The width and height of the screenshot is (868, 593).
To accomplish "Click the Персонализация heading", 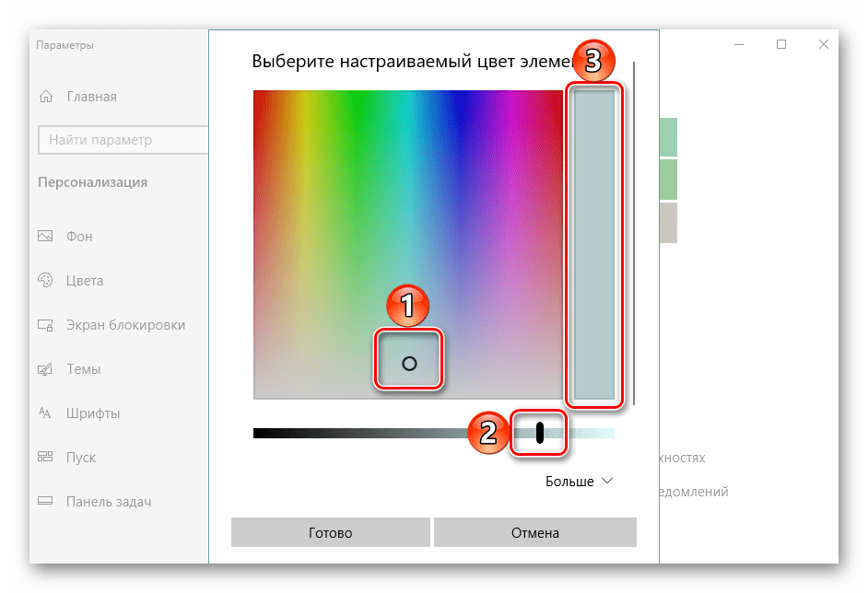I will [x=92, y=182].
